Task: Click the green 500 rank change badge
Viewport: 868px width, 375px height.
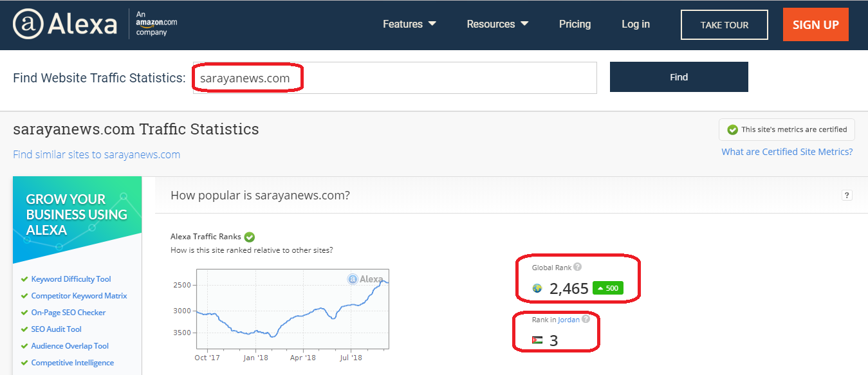Action: [607, 288]
